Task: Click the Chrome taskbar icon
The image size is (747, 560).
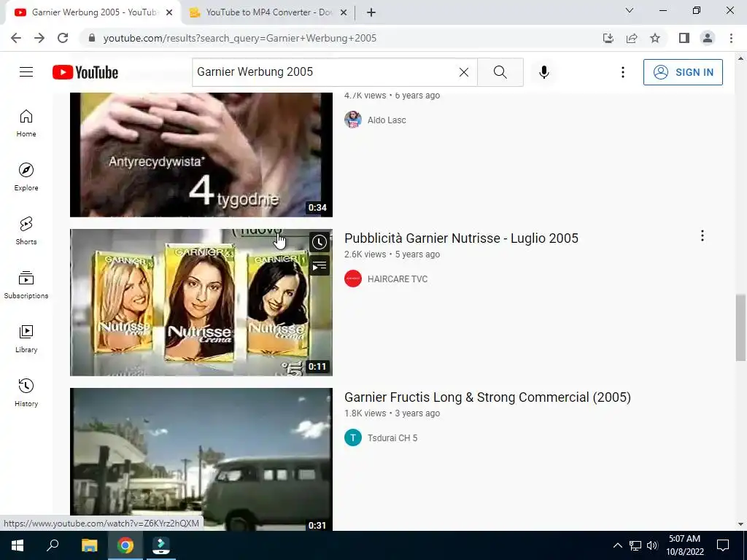Action: pyautogui.click(x=125, y=545)
